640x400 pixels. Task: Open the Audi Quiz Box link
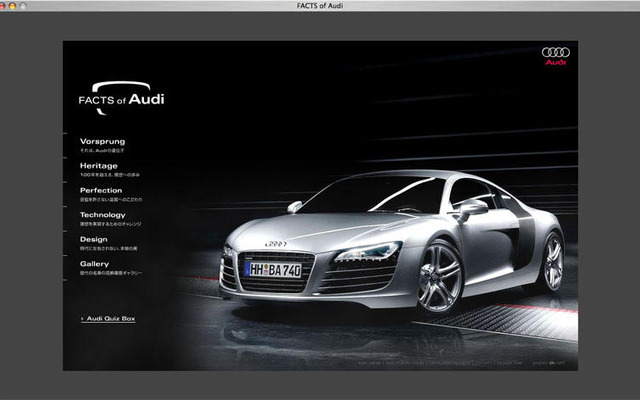108,319
